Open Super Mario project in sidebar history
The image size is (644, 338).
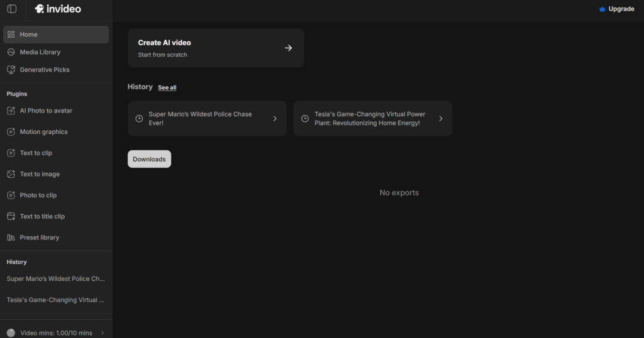pos(56,278)
